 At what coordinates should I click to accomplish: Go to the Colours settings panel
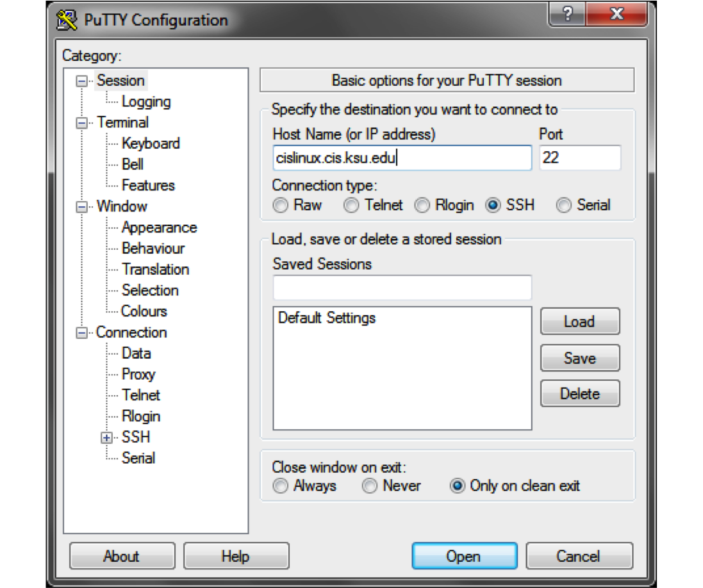[x=144, y=311]
